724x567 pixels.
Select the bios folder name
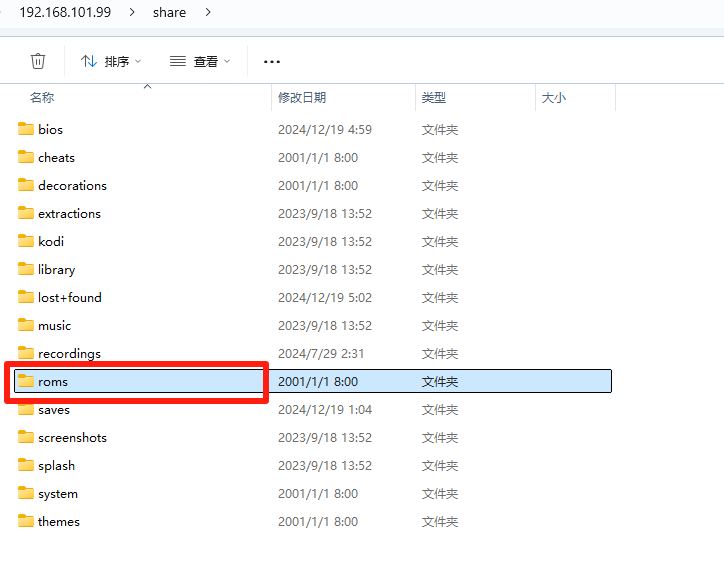50,129
